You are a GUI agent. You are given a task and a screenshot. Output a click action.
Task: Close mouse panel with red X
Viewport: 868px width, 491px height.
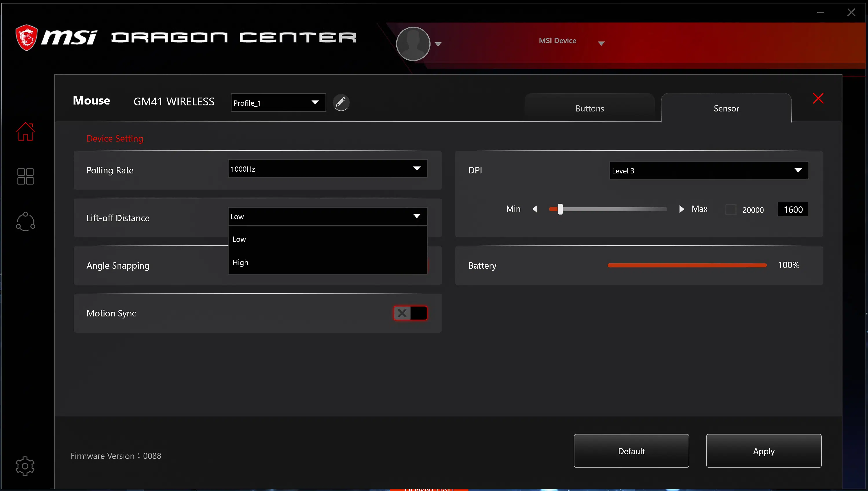pyautogui.click(x=818, y=98)
